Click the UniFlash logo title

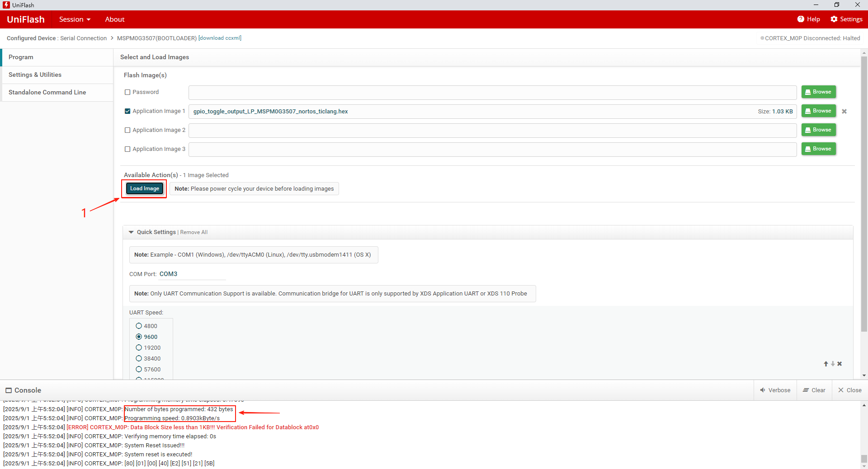point(26,19)
